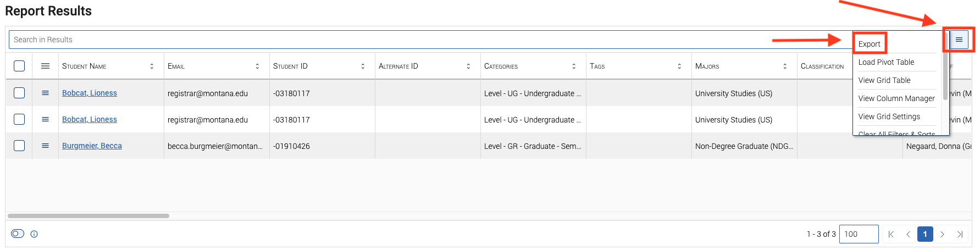Open View Grid Settings
Screen dimensions: 980x250
click(889, 116)
